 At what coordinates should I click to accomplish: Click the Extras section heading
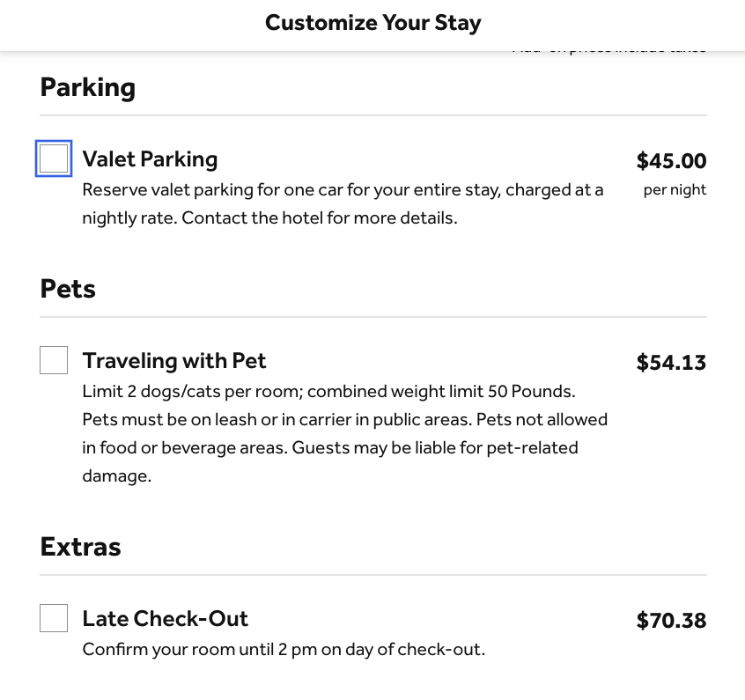tap(80, 546)
